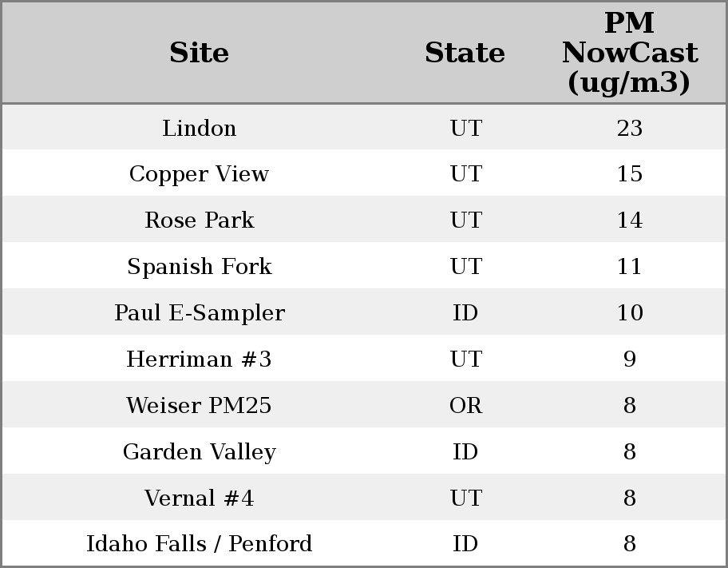Click the Herriman #3 site name
This screenshot has height=568, width=728.
tap(199, 359)
